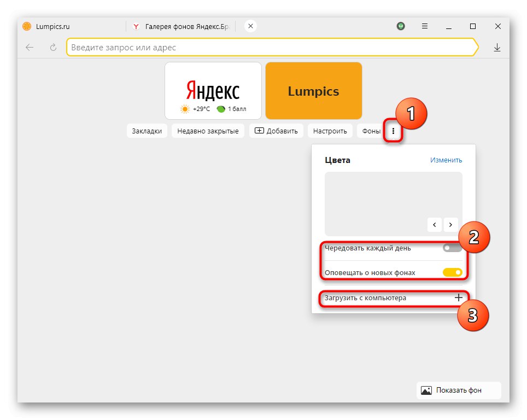Click the weather +29°C indicator on Яндекс tile
This screenshot has height=420, width=527.
click(195, 109)
